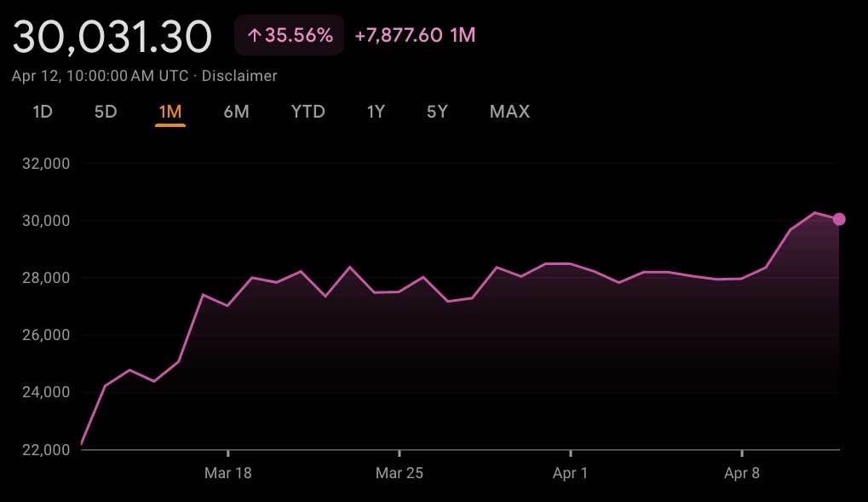This screenshot has width=868, height=502.
Task: Switch to the 1Y range tab
Action: pyautogui.click(x=376, y=112)
